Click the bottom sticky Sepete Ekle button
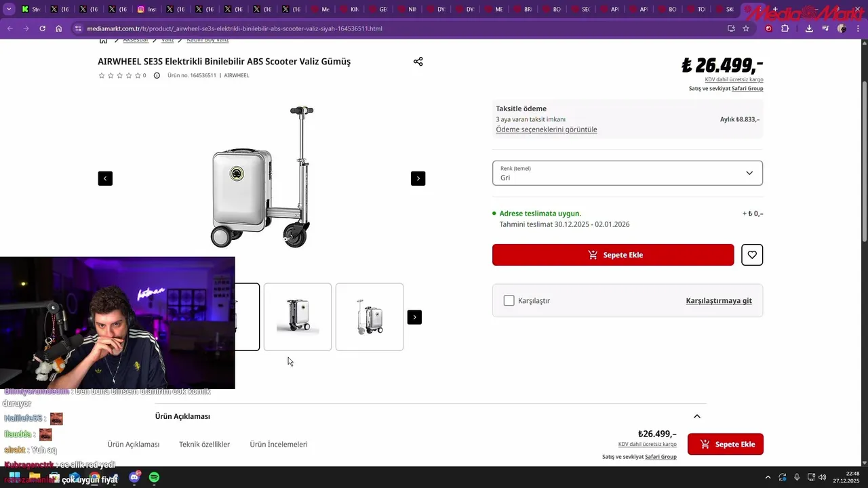 tap(726, 444)
